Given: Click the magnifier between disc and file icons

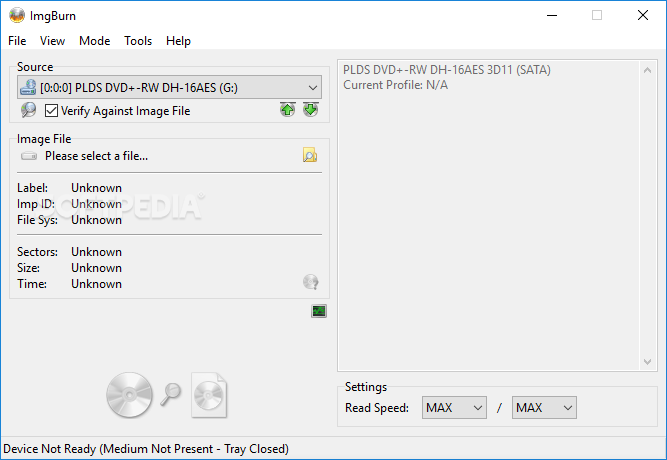Looking at the screenshot, I should [171, 394].
